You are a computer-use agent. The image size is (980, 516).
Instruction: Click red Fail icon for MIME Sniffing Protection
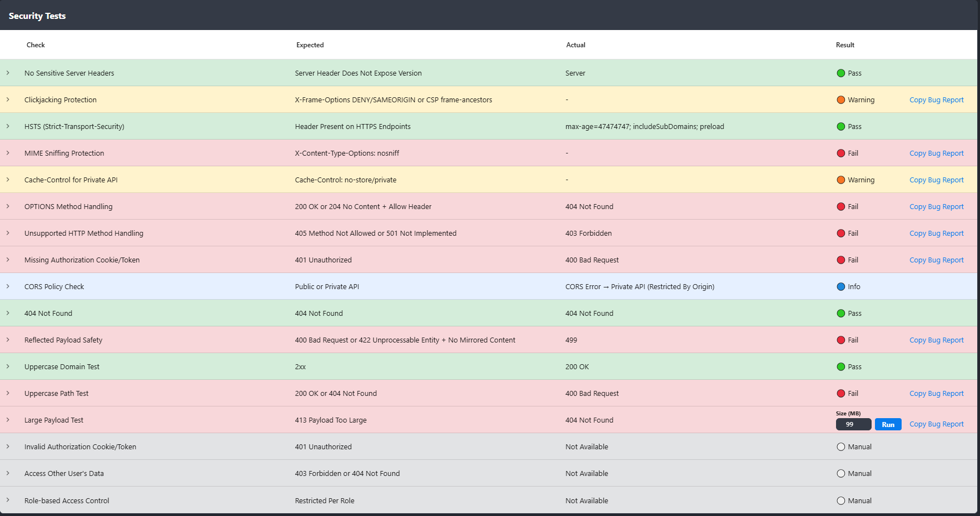840,153
